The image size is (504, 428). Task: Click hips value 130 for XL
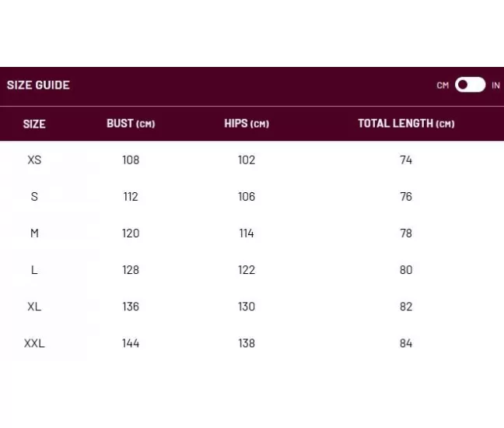pos(247,306)
